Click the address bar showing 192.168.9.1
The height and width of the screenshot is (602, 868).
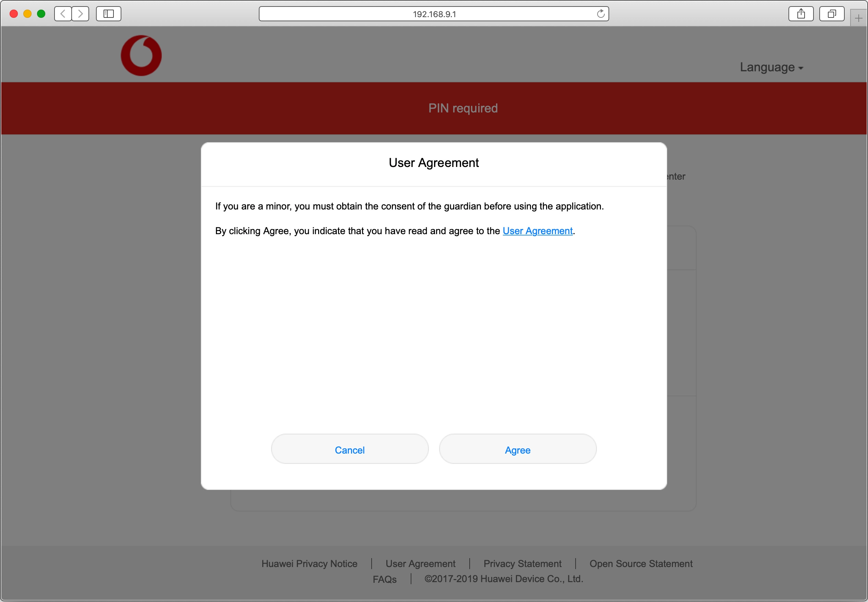point(434,14)
